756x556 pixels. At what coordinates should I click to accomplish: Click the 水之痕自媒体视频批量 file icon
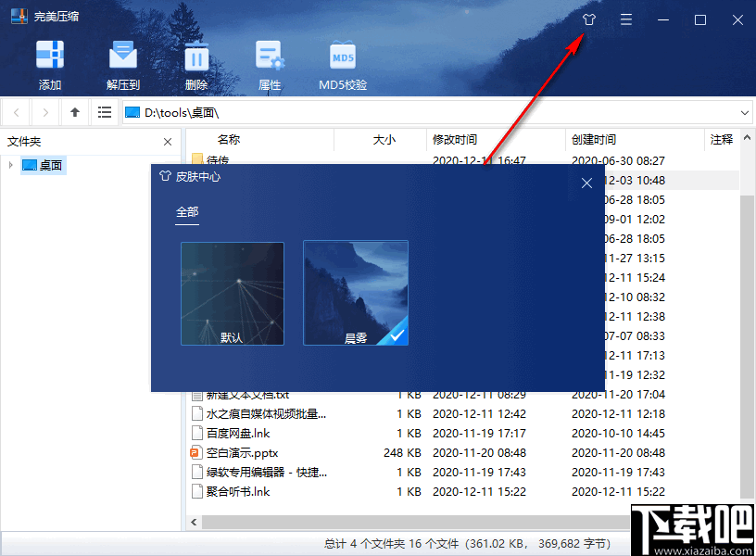pos(196,413)
